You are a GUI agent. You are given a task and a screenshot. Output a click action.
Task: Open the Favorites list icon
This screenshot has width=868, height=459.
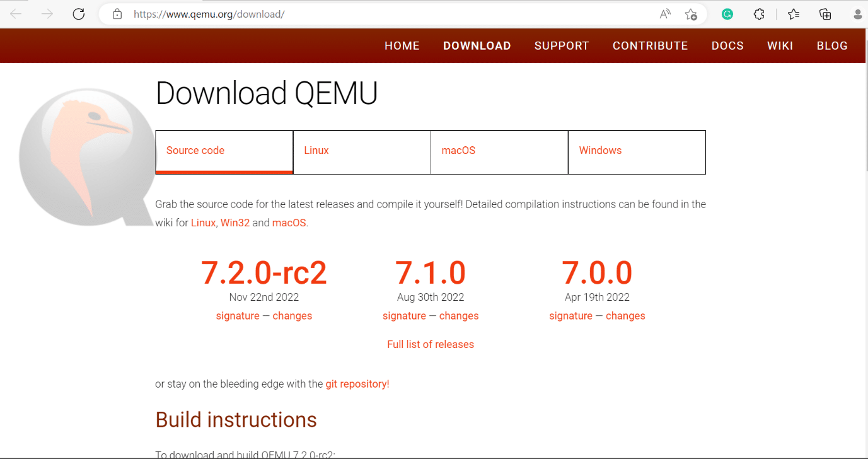794,14
